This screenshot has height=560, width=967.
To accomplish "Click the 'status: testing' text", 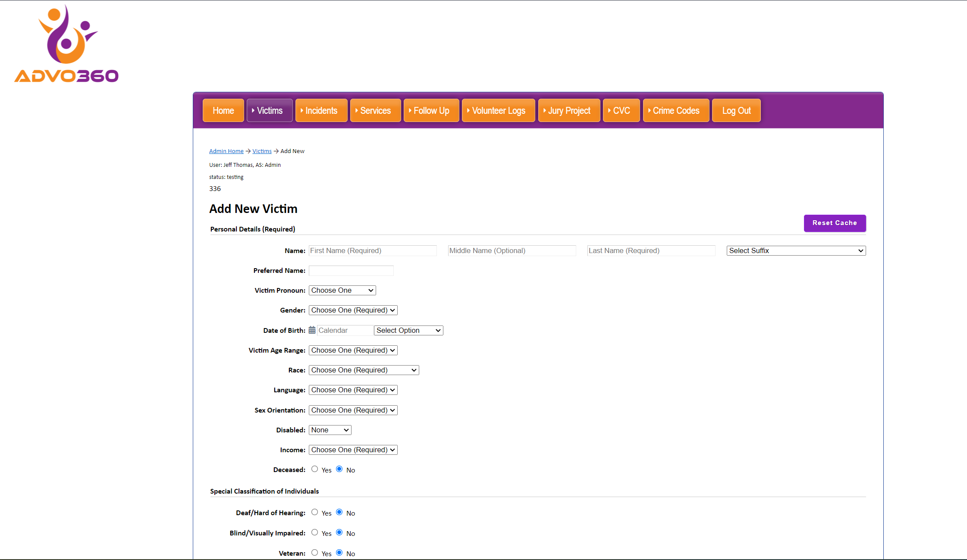I will tap(226, 177).
